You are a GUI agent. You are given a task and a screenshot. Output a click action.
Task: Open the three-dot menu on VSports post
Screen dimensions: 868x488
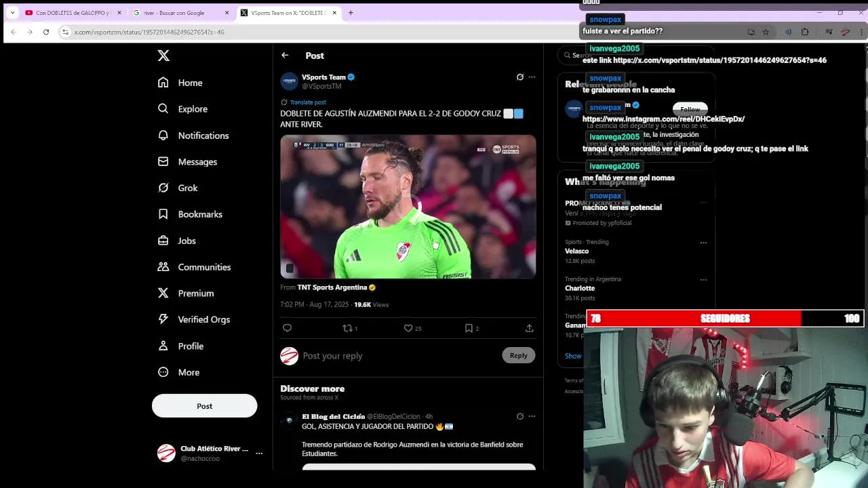pyautogui.click(x=532, y=77)
